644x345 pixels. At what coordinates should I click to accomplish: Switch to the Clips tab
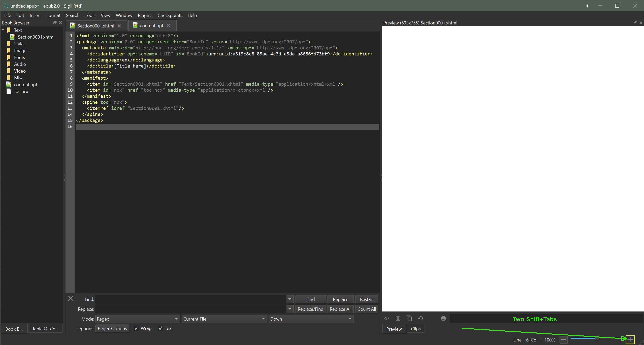click(x=415, y=329)
